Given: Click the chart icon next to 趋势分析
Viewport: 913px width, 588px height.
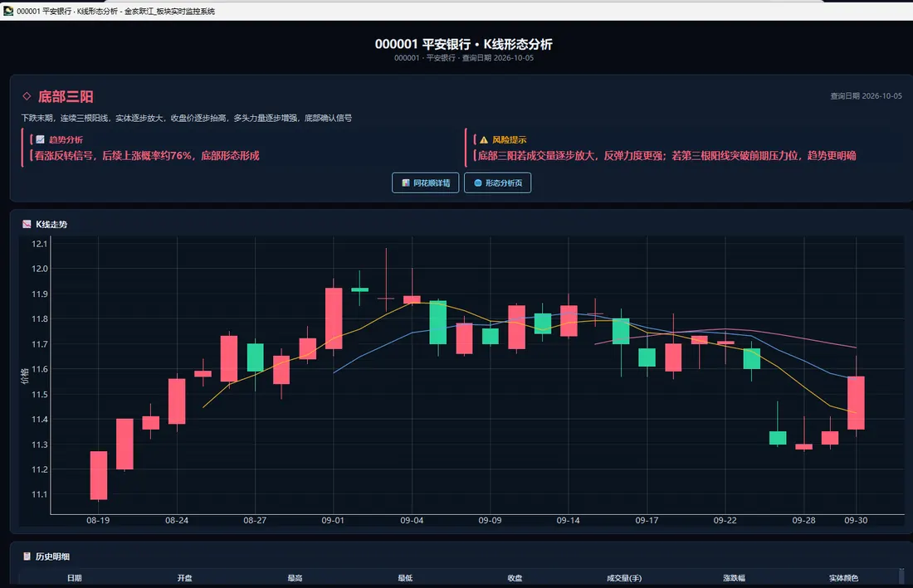Looking at the screenshot, I should (x=40, y=139).
